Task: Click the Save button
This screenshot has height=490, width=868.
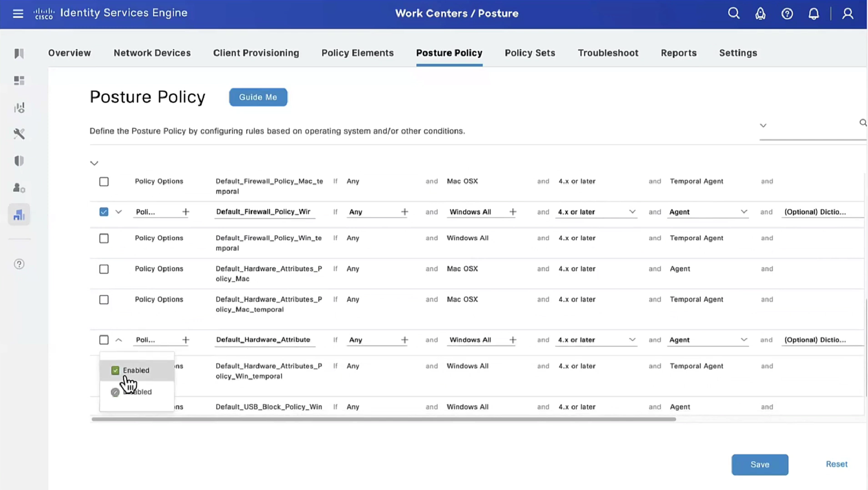Action: 760,465
